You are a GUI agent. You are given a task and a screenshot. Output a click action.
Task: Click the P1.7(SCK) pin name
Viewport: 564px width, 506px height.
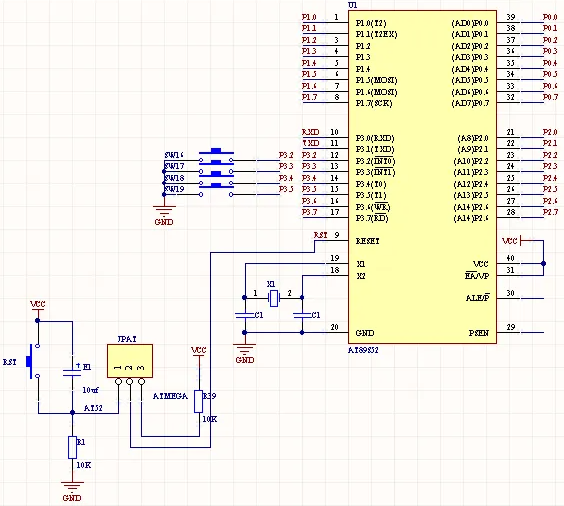[374, 103]
